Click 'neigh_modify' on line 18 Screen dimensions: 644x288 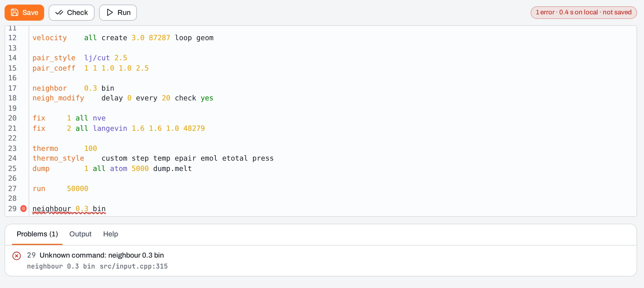(58, 98)
